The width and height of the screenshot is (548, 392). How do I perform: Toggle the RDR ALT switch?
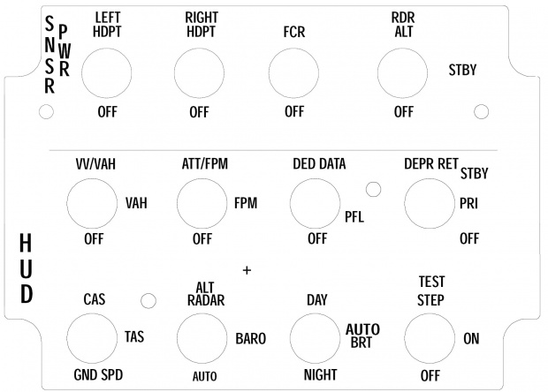(x=403, y=70)
